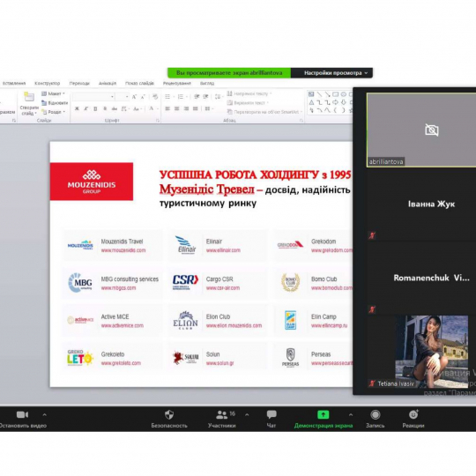Clear all text formatting

[155, 97]
